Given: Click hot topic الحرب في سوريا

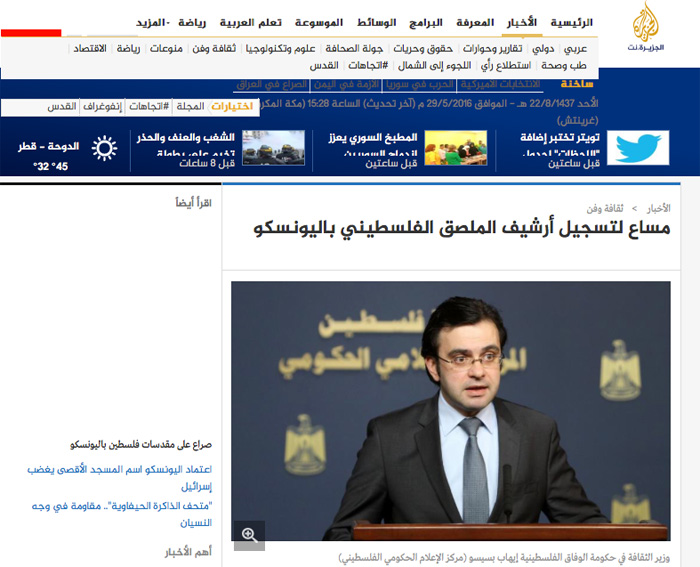Looking at the screenshot, I should 420,84.
